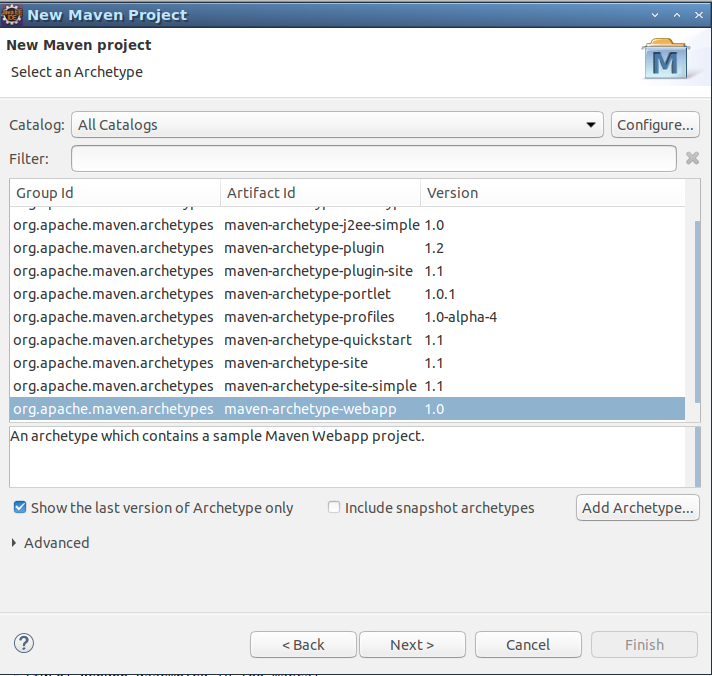Maximize window with title bar up arrow
Viewport: 712px width, 676px height.
677,15
